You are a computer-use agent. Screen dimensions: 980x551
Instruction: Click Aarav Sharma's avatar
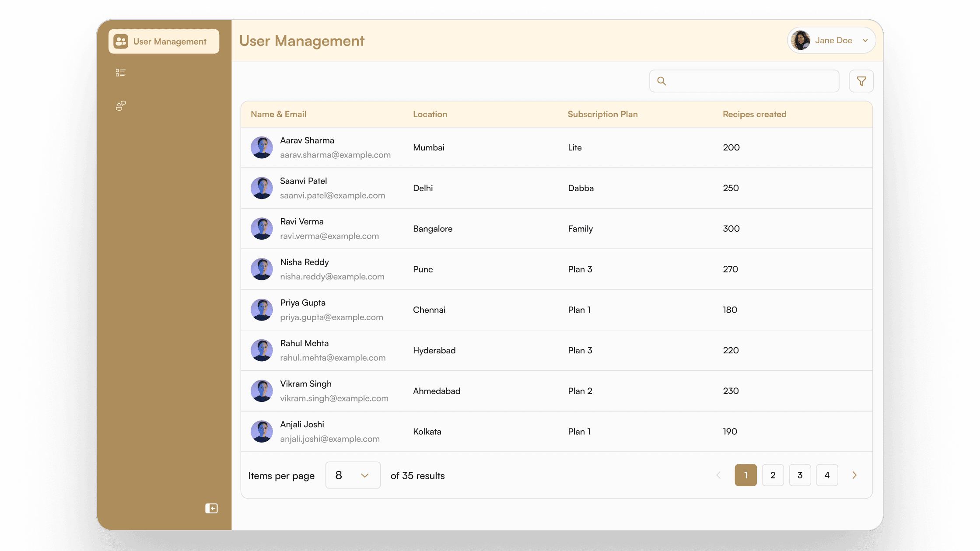pos(262,147)
